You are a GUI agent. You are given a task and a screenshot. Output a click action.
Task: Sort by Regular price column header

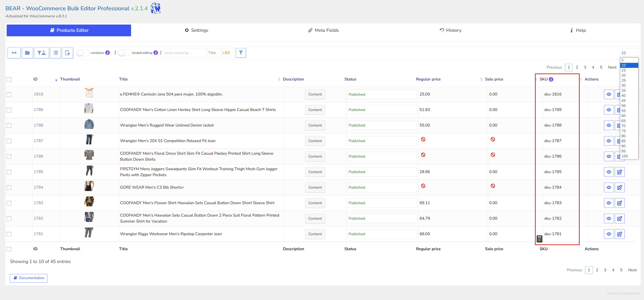(428, 79)
